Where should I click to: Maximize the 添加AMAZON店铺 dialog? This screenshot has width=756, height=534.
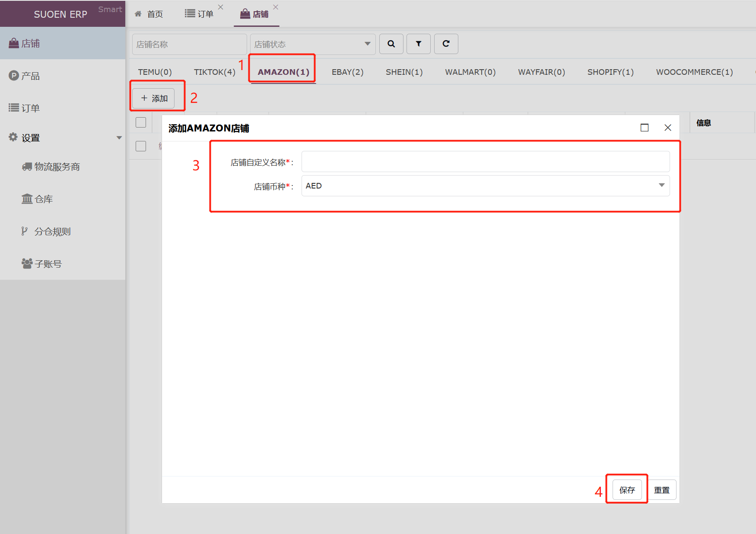click(644, 128)
